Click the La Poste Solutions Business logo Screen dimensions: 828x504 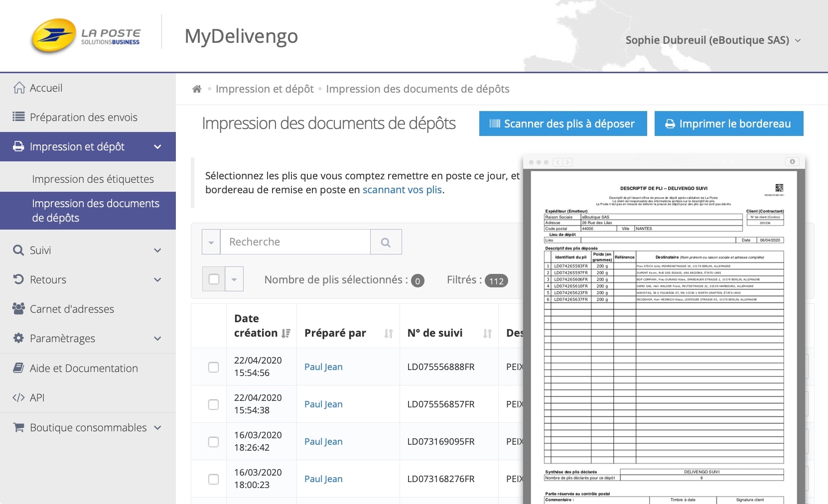tap(86, 36)
